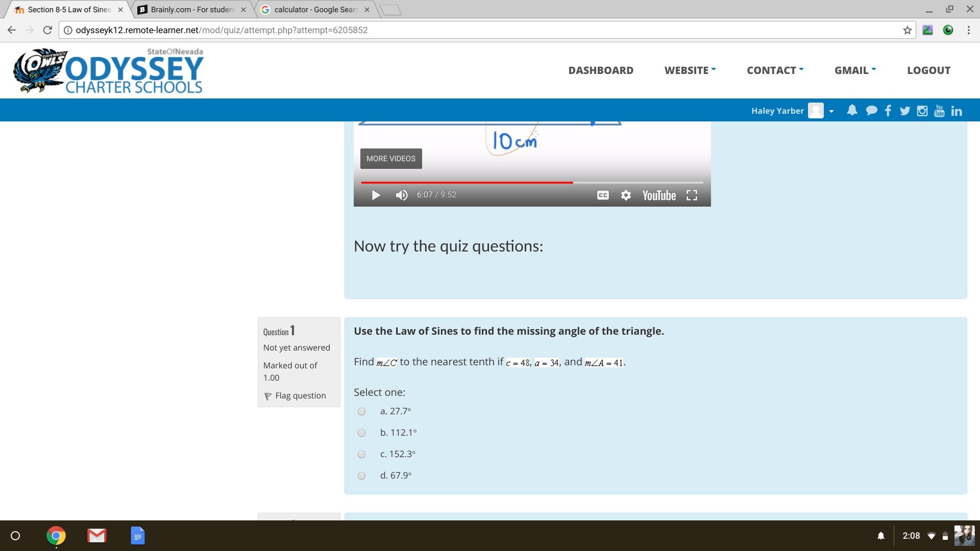Mute the video volume speaker icon
Image resolution: width=980 pixels, height=551 pixels.
click(x=402, y=195)
